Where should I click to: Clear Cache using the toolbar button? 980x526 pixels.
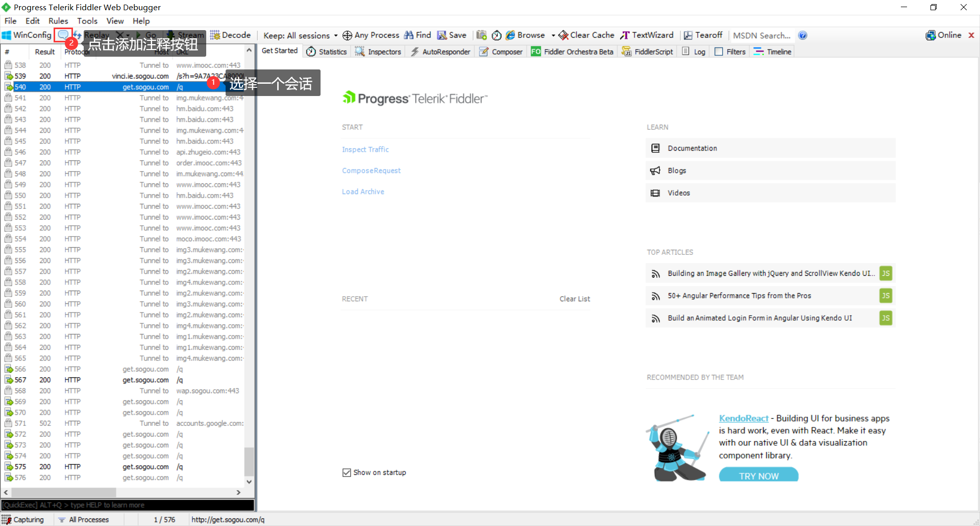pyautogui.click(x=586, y=35)
